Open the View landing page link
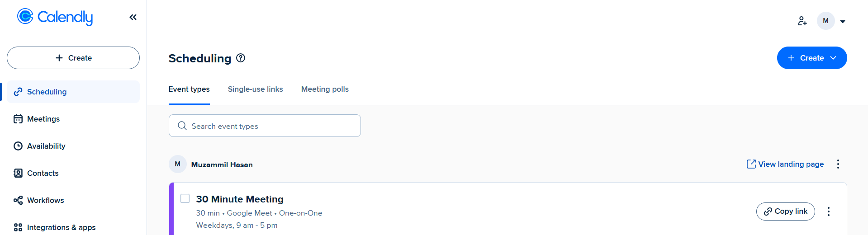868x235 pixels. click(x=785, y=164)
